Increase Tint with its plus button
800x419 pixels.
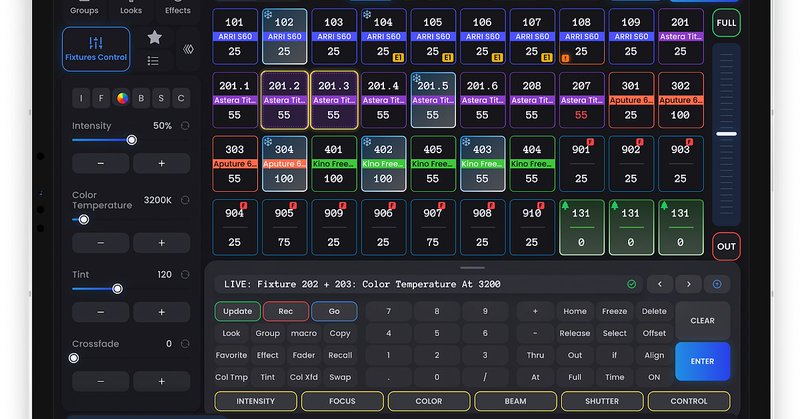pyautogui.click(x=161, y=312)
